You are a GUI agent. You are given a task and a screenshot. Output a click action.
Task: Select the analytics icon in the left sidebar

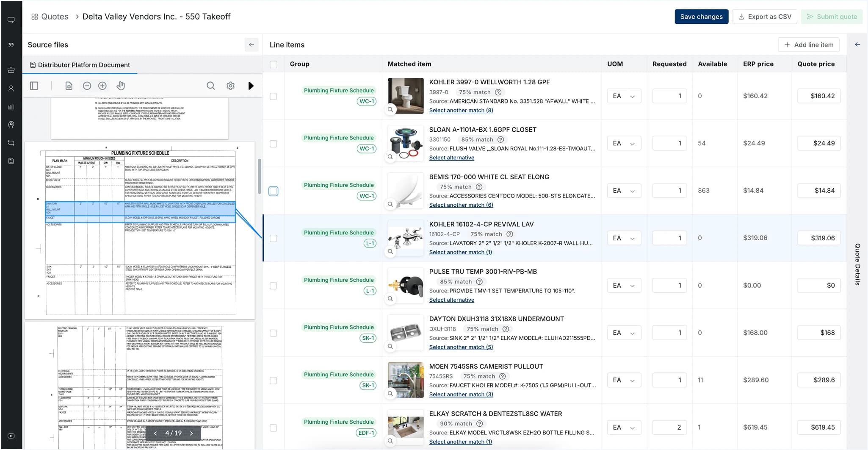point(11,106)
